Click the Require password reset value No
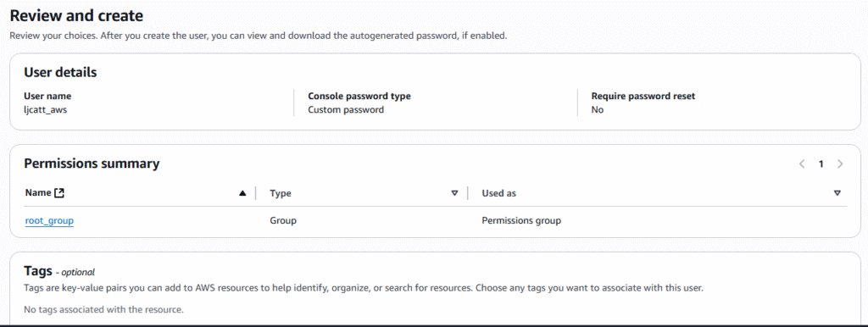The image size is (868, 327). [598, 109]
